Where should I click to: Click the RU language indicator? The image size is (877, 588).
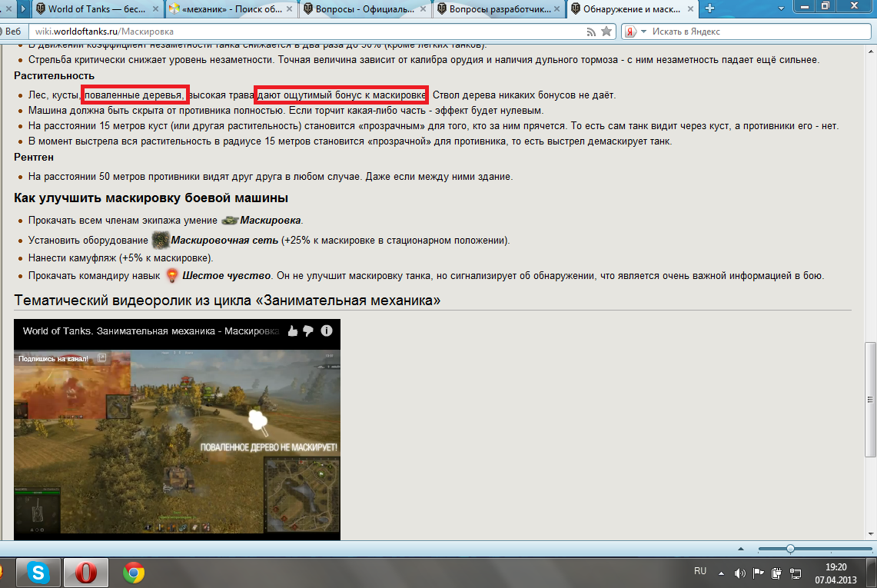click(x=699, y=571)
